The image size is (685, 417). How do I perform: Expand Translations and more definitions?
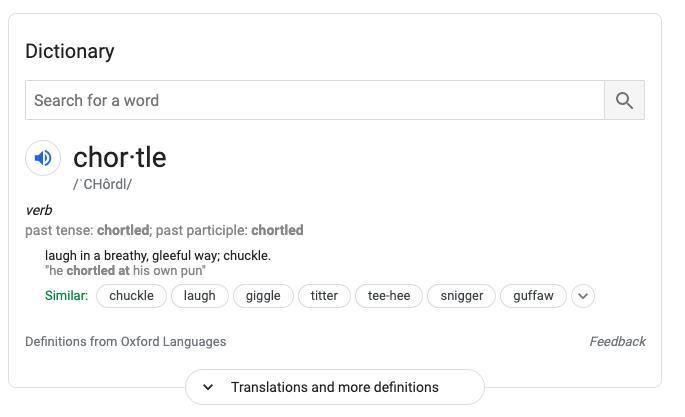[335, 387]
